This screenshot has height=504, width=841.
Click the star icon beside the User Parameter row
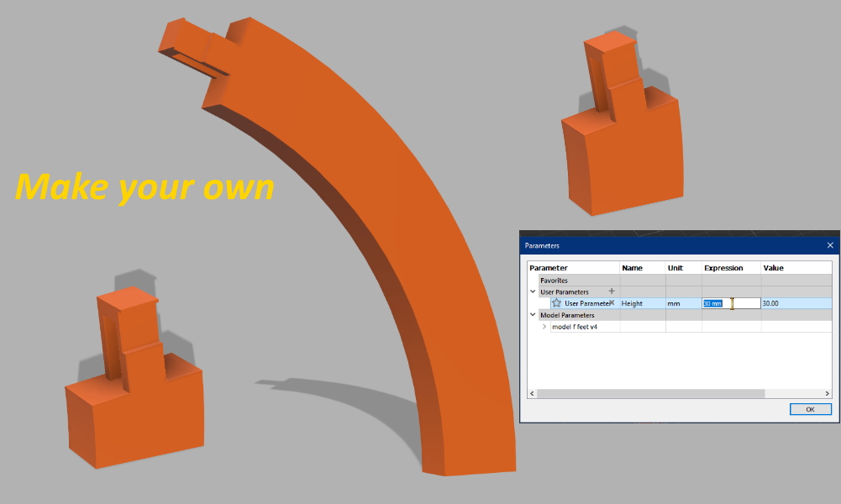tap(557, 303)
